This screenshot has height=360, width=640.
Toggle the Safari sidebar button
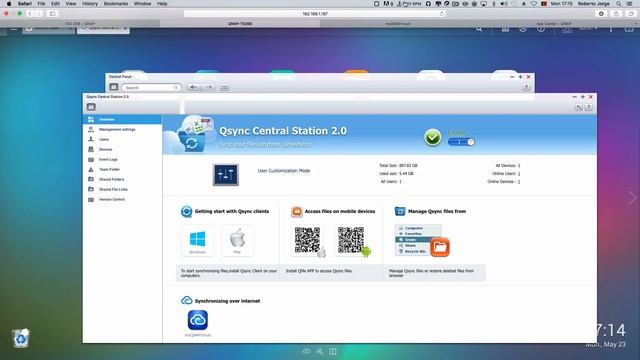52,13
